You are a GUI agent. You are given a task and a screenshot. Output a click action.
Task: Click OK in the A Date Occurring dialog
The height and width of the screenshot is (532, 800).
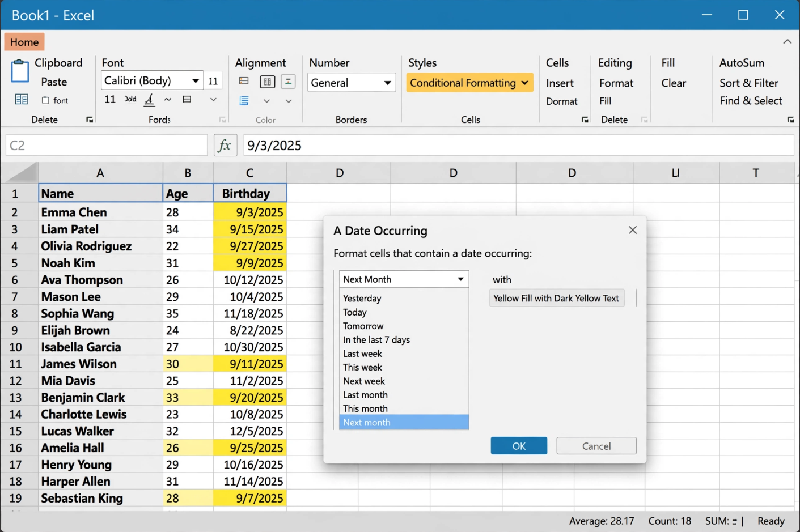point(519,446)
